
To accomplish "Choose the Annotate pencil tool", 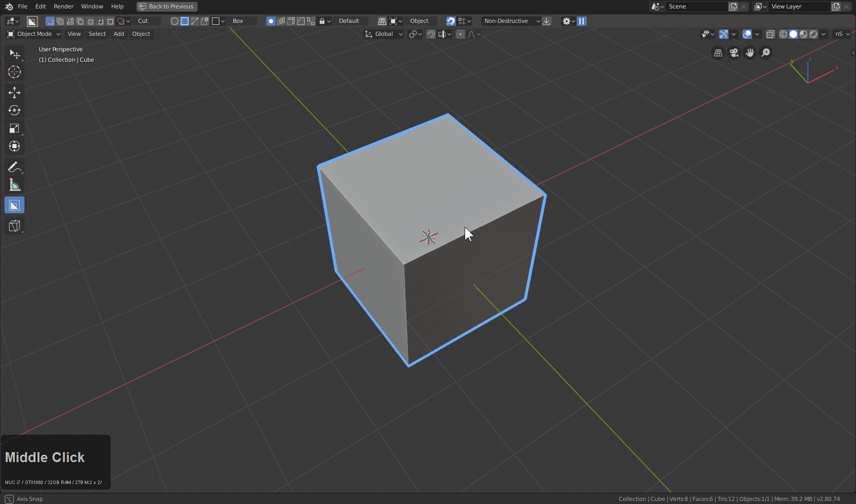I will pyautogui.click(x=14, y=167).
